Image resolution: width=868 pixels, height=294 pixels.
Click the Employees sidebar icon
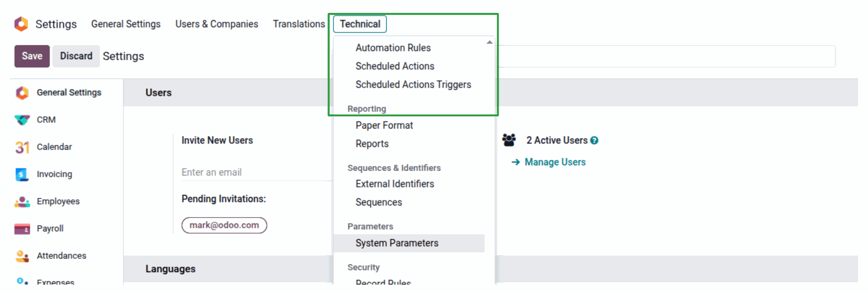pos(22,202)
